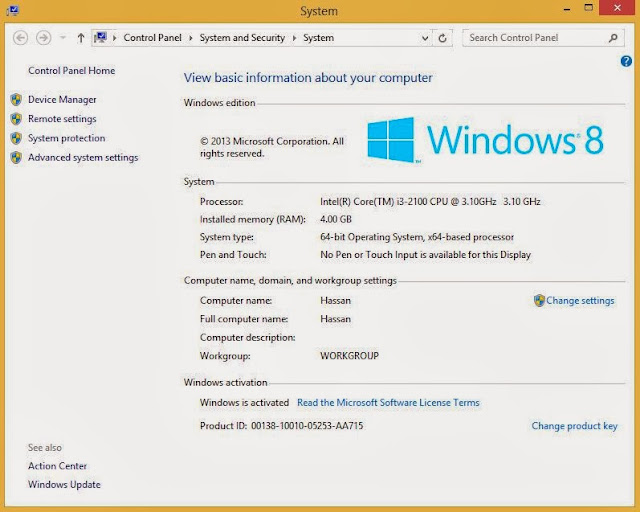Click Change product key link

(574, 426)
